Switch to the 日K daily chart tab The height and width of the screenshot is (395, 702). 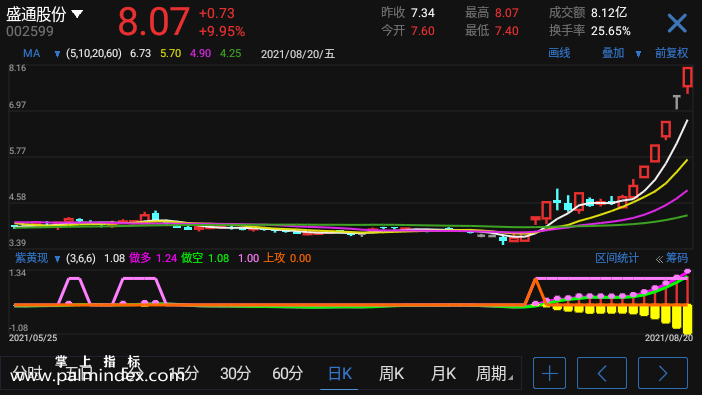point(340,374)
